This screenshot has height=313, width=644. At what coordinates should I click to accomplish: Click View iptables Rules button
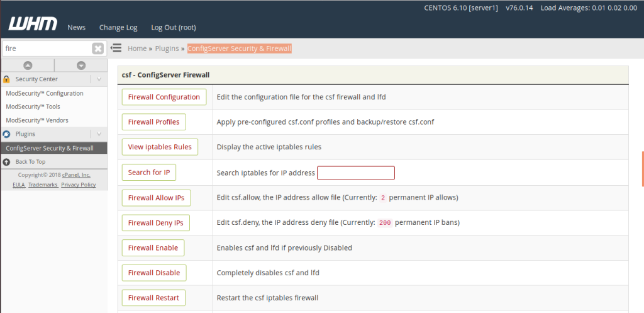(160, 147)
